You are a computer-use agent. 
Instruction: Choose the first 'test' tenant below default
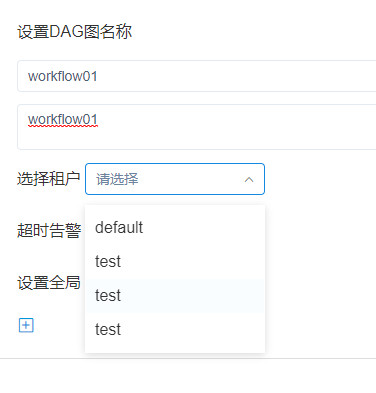pos(175,262)
